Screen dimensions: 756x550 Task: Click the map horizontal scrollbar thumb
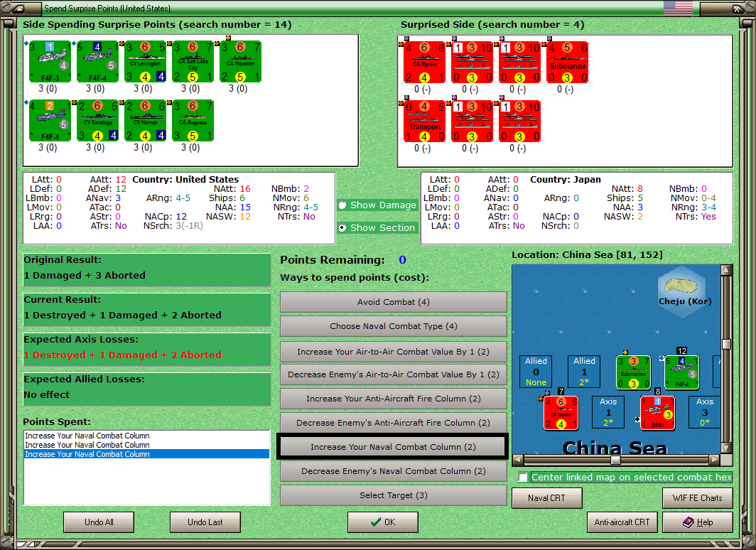615,460
